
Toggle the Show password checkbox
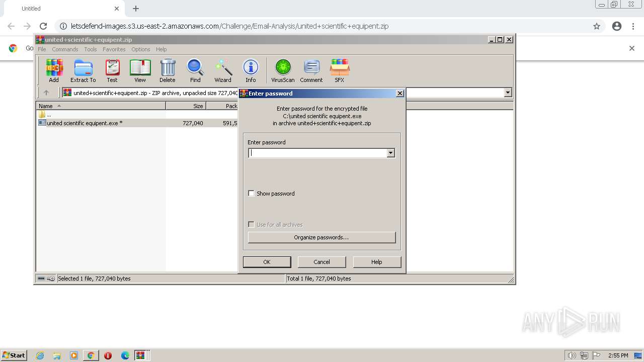(x=252, y=194)
